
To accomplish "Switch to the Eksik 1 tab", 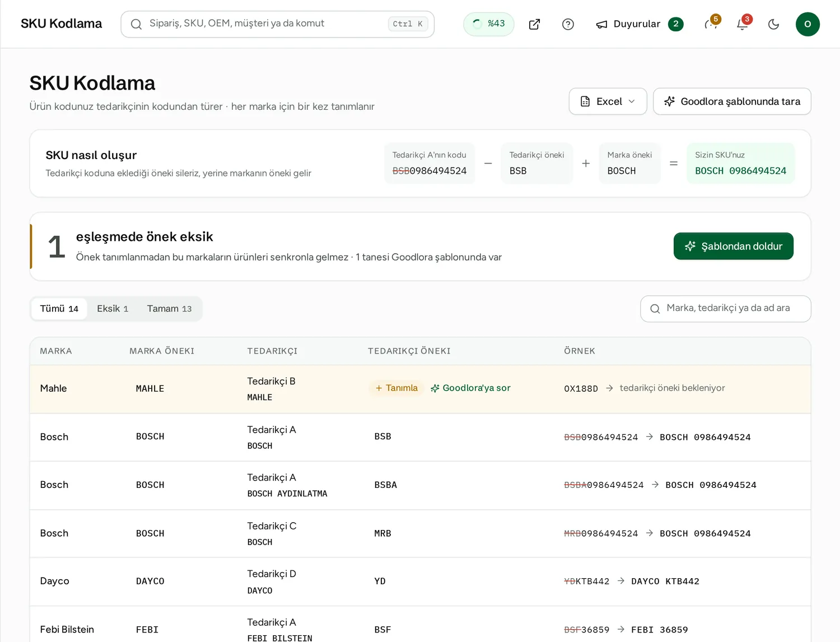I will point(113,309).
